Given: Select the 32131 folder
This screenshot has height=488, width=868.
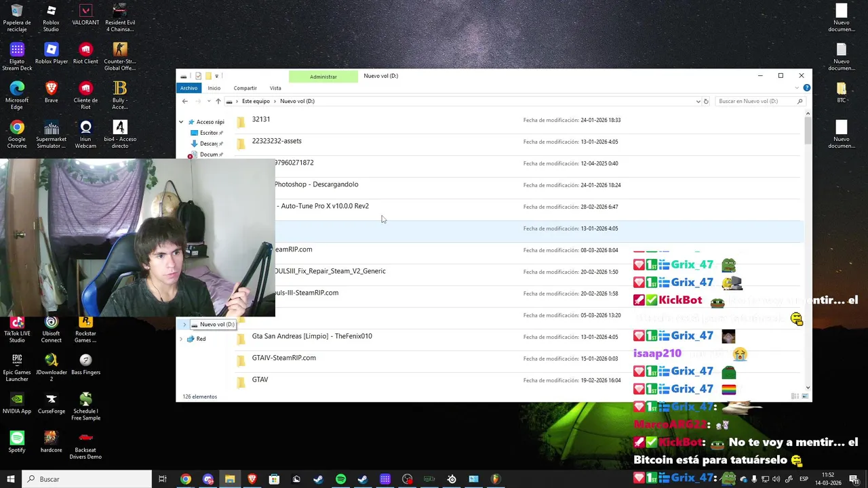Looking at the screenshot, I should (519, 120).
